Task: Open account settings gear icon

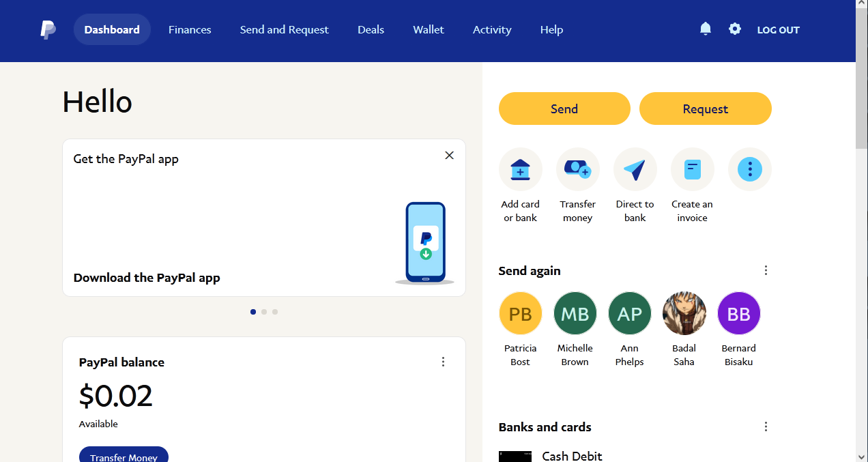Action: (735, 29)
